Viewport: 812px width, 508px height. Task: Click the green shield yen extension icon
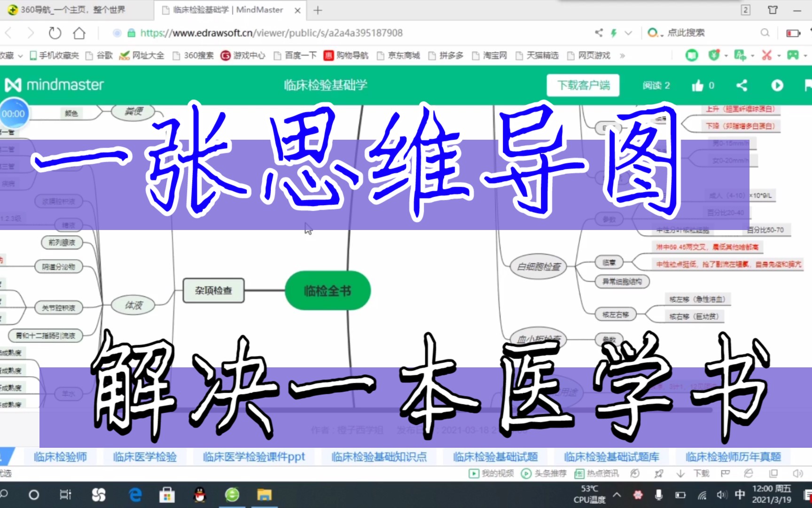point(714,56)
